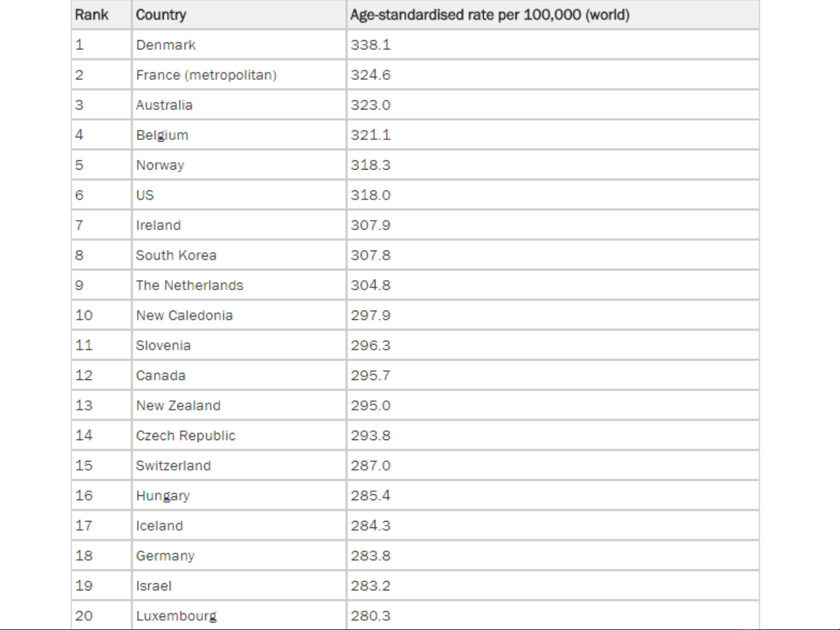This screenshot has height=630, width=840.
Task: Select Slovenia's rate value 296.3
Action: [371, 346]
